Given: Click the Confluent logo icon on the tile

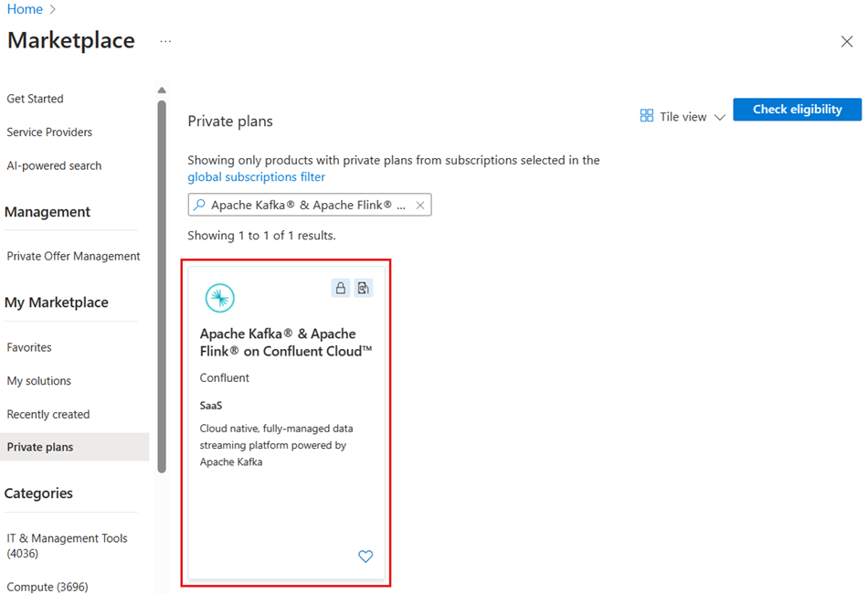Looking at the screenshot, I should (x=219, y=298).
